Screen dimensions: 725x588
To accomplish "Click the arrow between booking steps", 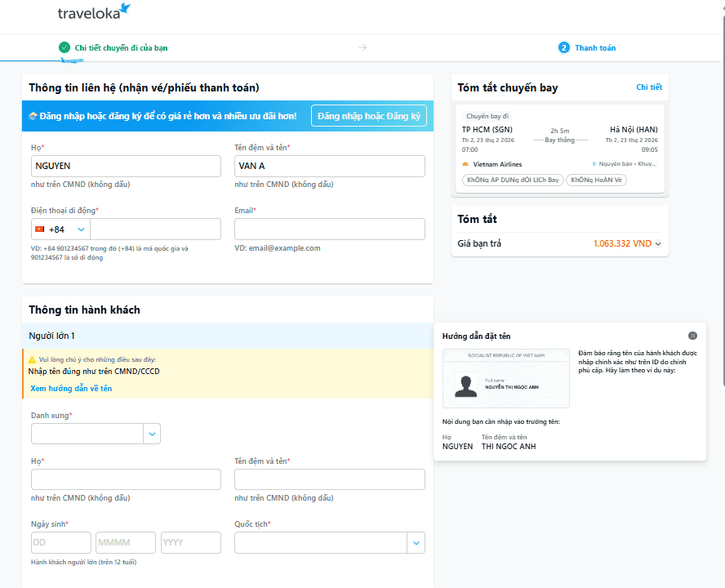I will pos(362,47).
